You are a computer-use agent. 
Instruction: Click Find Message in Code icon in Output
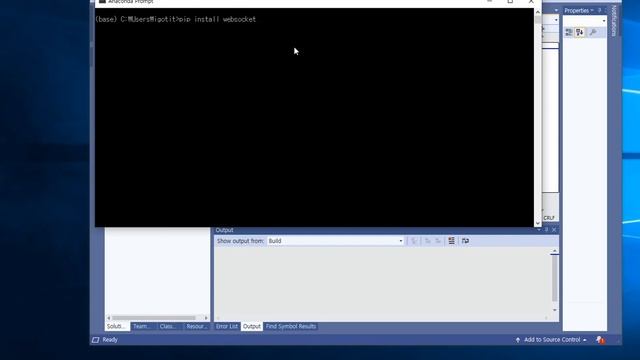[414, 241]
